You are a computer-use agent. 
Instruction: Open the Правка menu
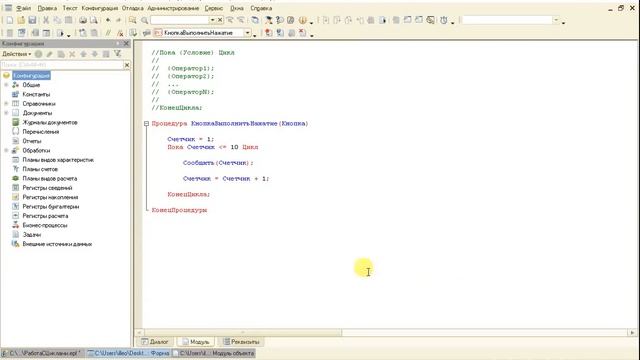pos(47,8)
